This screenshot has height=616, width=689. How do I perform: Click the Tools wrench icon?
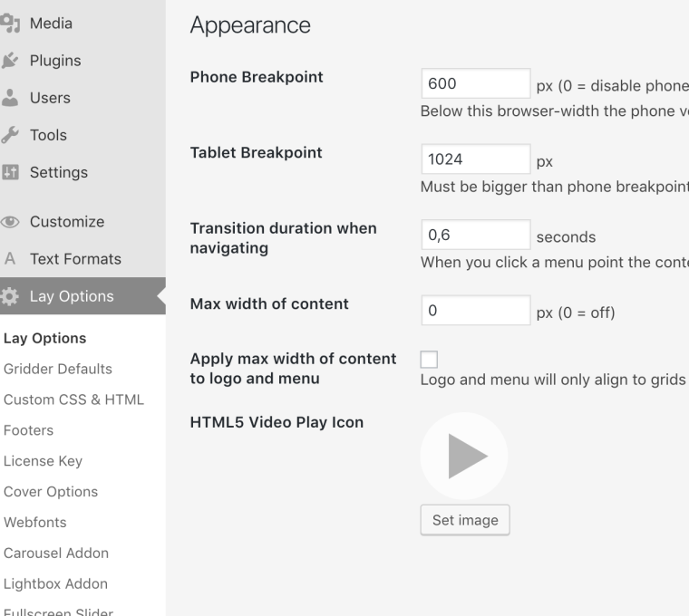[10, 135]
